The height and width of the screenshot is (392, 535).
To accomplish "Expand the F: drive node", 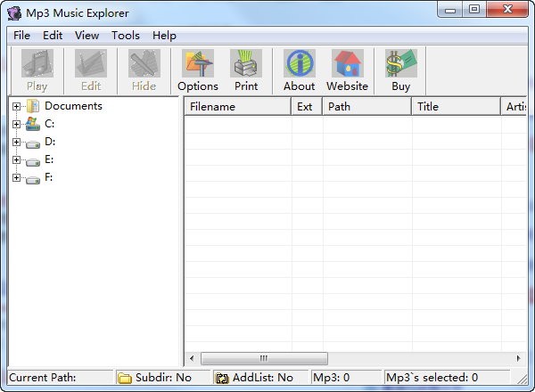I will 17,177.
